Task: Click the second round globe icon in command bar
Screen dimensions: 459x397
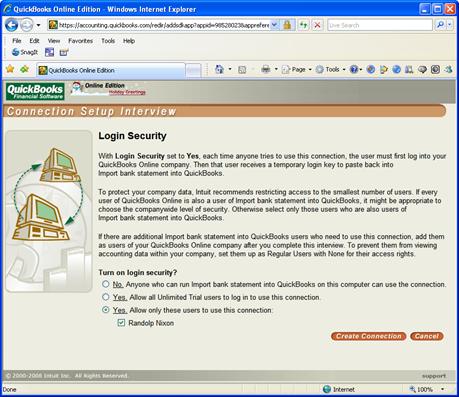Action: [x=396, y=69]
